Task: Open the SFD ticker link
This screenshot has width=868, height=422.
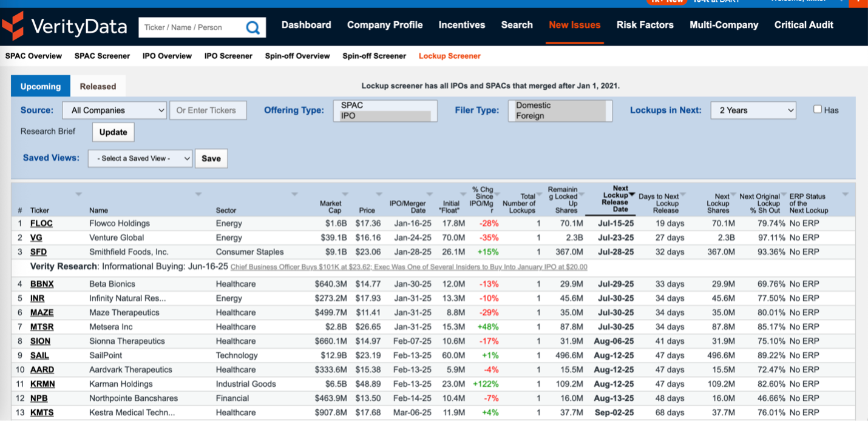Action: [38, 252]
